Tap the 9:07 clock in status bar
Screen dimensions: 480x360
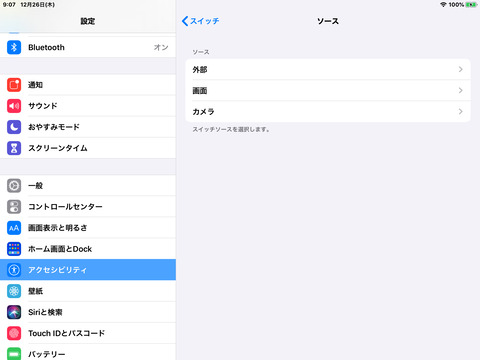[9, 5]
